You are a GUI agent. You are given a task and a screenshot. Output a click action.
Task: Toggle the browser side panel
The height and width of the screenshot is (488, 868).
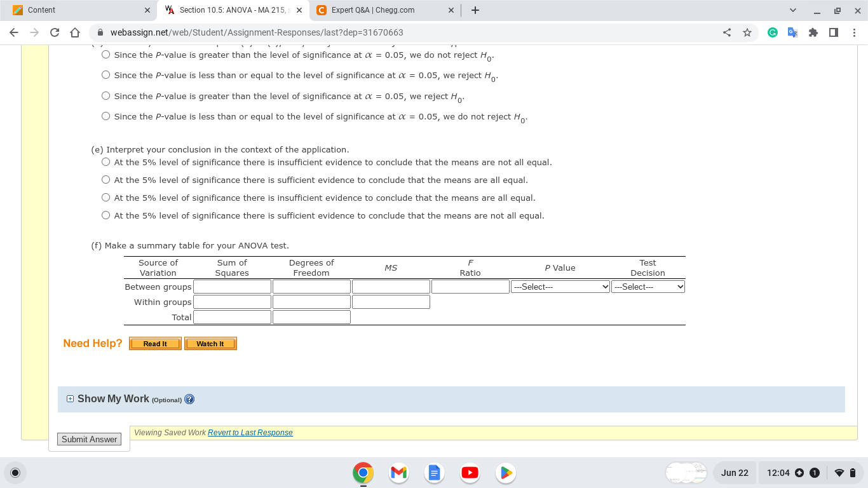(833, 32)
